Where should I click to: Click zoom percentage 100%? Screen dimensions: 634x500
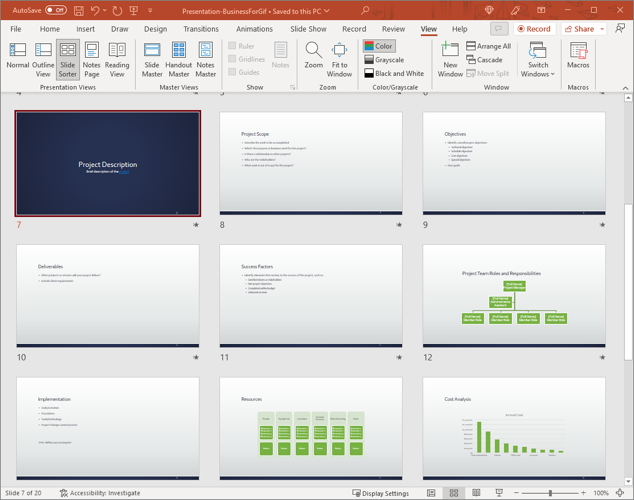pos(601,493)
